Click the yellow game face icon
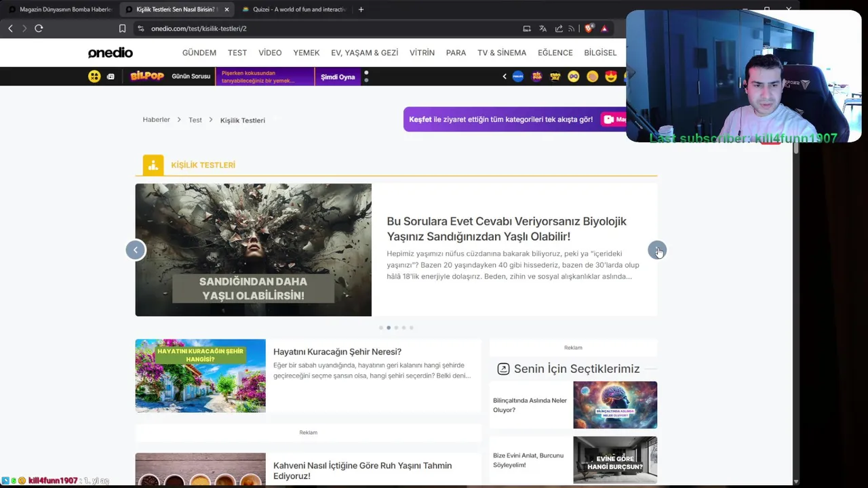The width and height of the screenshot is (868, 488). (x=94, y=77)
